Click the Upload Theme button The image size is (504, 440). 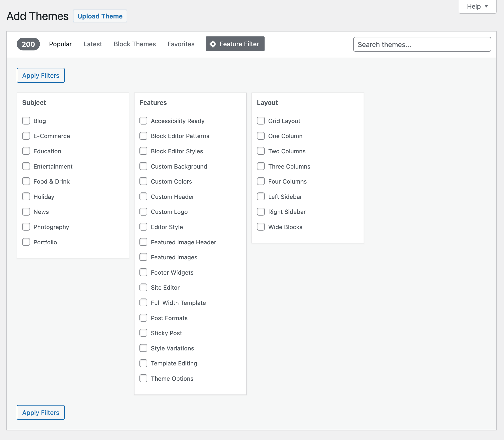[x=100, y=16]
